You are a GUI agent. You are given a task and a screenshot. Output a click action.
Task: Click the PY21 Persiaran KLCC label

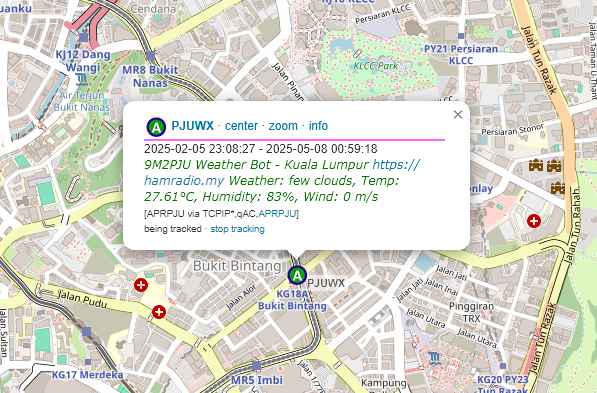point(461,54)
